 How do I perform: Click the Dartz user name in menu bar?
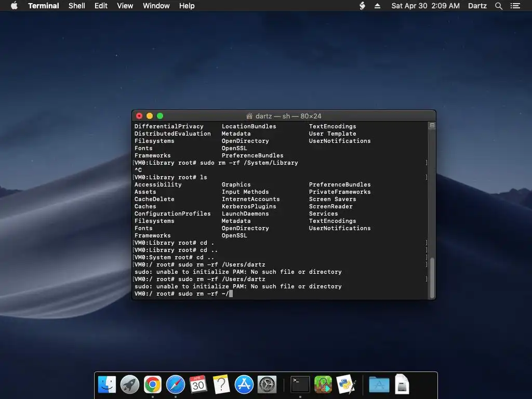[x=477, y=6]
